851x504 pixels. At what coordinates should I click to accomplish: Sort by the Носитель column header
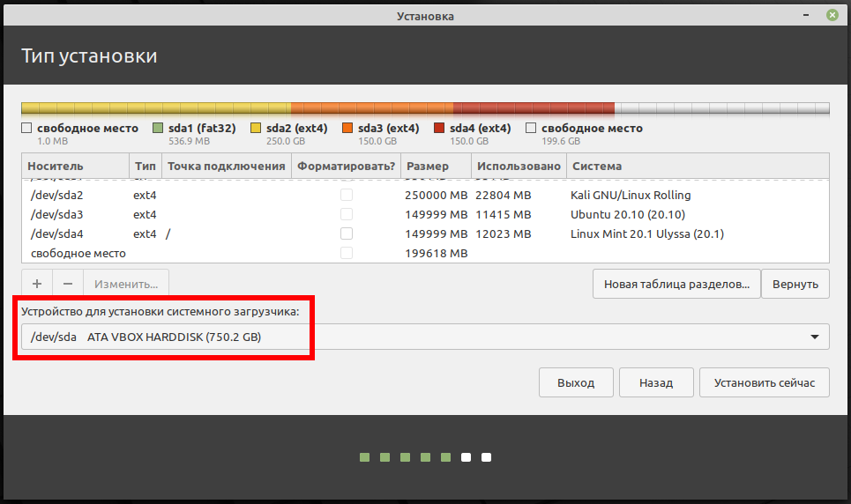pyautogui.click(x=75, y=166)
